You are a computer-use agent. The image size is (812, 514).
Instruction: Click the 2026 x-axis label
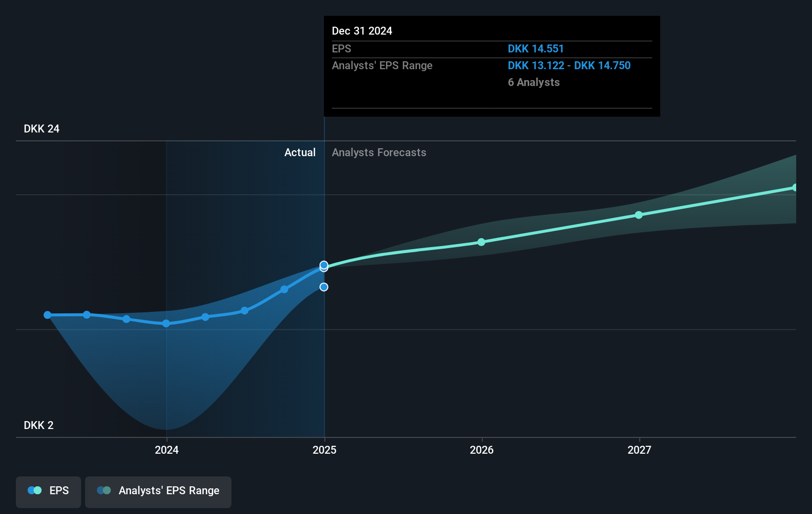point(482,450)
